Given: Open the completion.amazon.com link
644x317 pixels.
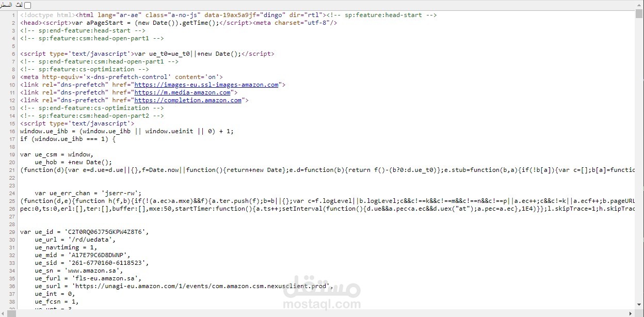Looking at the screenshot, I should 188,100.
